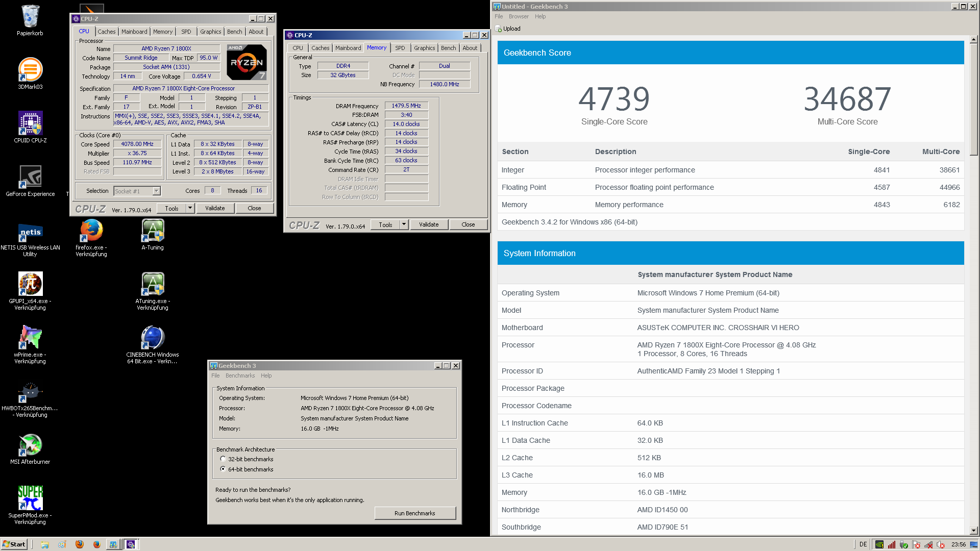The height and width of the screenshot is (551, 980).
Task: Switch to Caches tab in CPU-Z CPU window
Action: pyautogui.click(x=107, y=32)
